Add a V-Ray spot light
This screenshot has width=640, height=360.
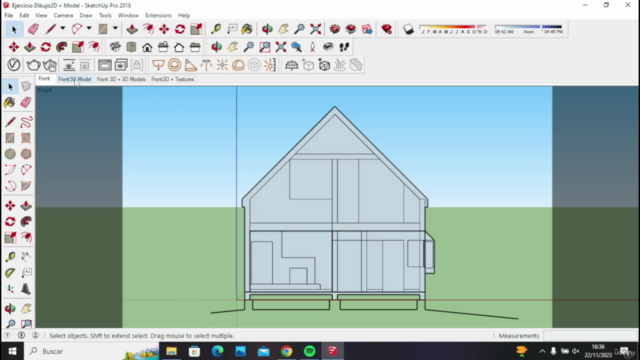(190, 65)
